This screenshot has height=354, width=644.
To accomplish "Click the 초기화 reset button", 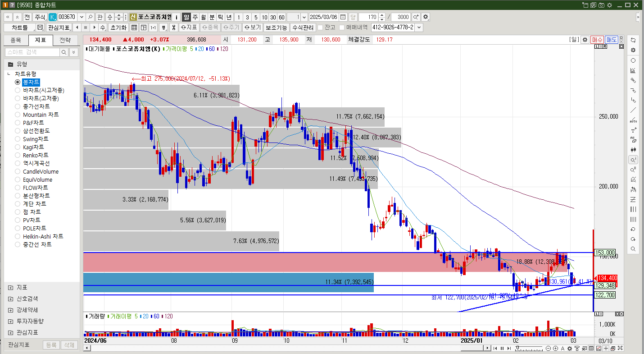I will point(118,28).
